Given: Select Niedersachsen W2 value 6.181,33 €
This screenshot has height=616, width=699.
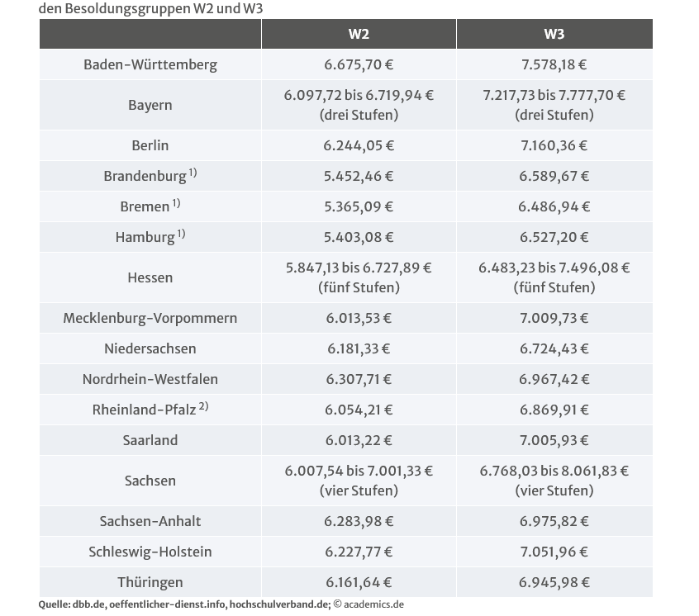Looking at the screenshot, I should (x=359, y=348).
